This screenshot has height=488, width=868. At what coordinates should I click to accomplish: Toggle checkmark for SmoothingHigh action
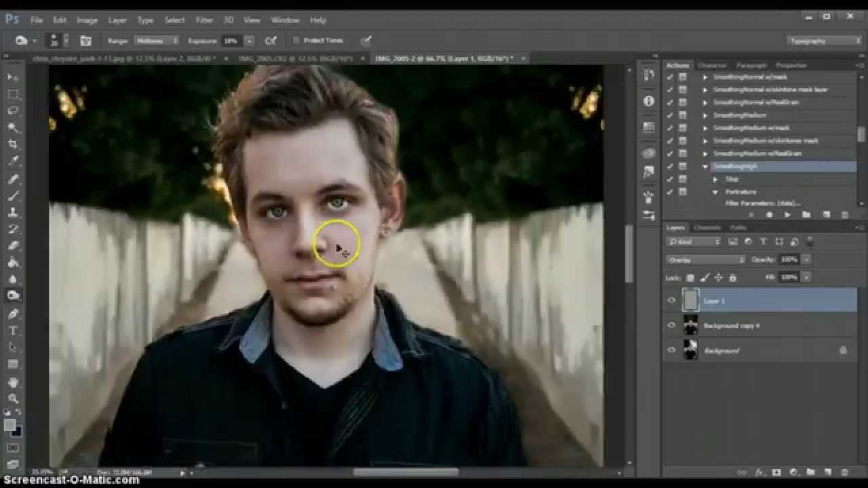pyautogui.click(x=670, y=167)
